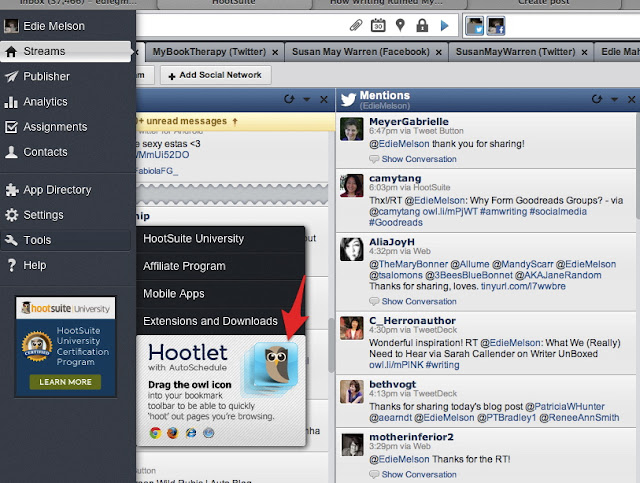Close the MyBookTherapy (Twitter) tab

[x=275, y=53]
